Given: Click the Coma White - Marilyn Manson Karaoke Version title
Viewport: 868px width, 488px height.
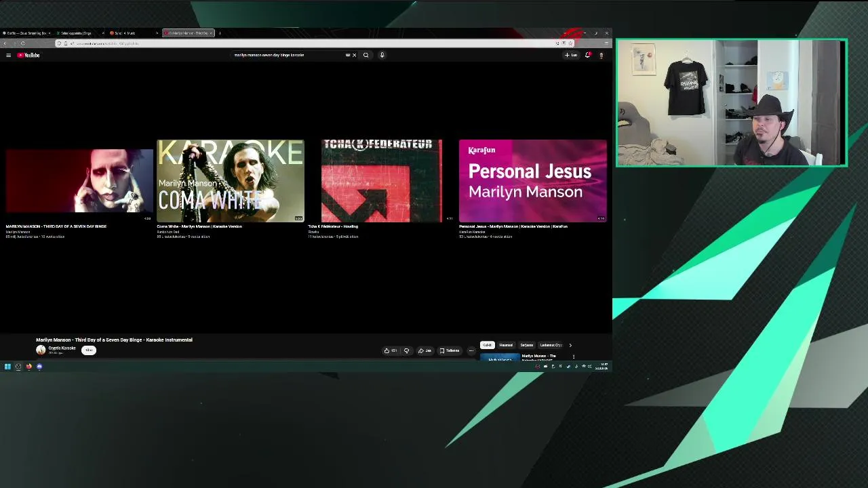Looking at the screenshot, I should coord(199,226).
